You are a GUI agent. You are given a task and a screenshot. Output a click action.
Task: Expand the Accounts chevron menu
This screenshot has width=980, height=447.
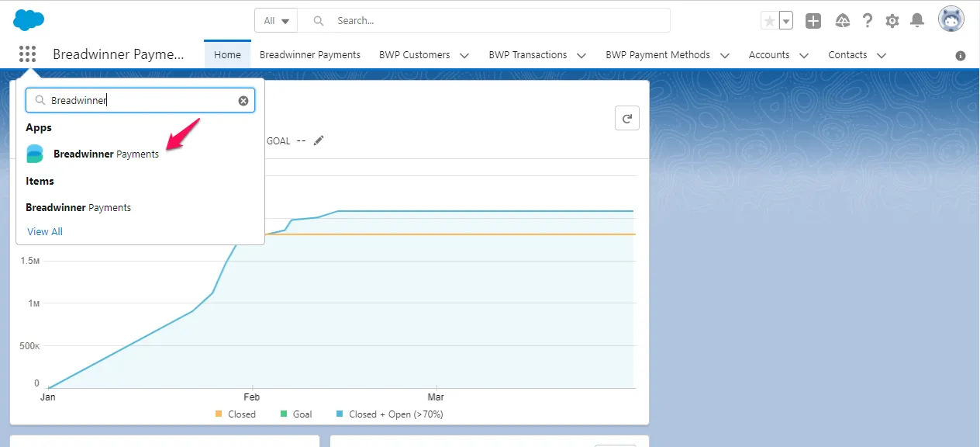[804, 55]
